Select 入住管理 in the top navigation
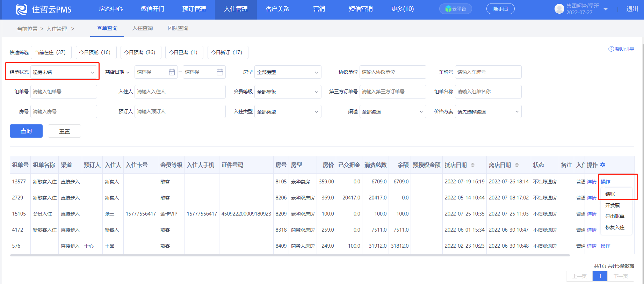 coord(236,9)
